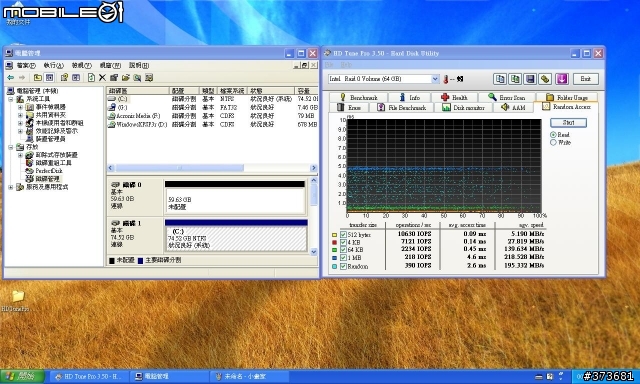Expand the Services and Applications tree node
The width and height of the screenshot is (640, 384).
pos(11,187)
